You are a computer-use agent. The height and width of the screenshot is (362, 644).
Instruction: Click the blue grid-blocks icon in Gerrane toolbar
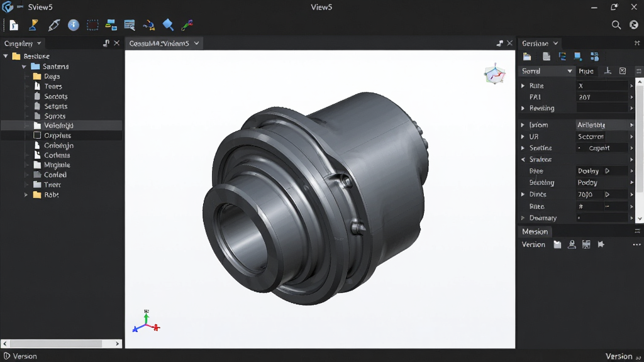[594, 57]
